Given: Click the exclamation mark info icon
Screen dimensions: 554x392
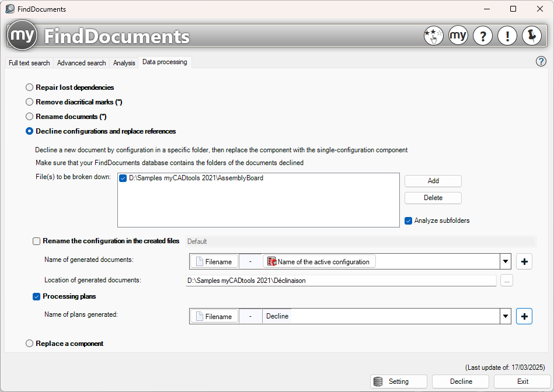Looking at the screenshot, I should point(507,36).
